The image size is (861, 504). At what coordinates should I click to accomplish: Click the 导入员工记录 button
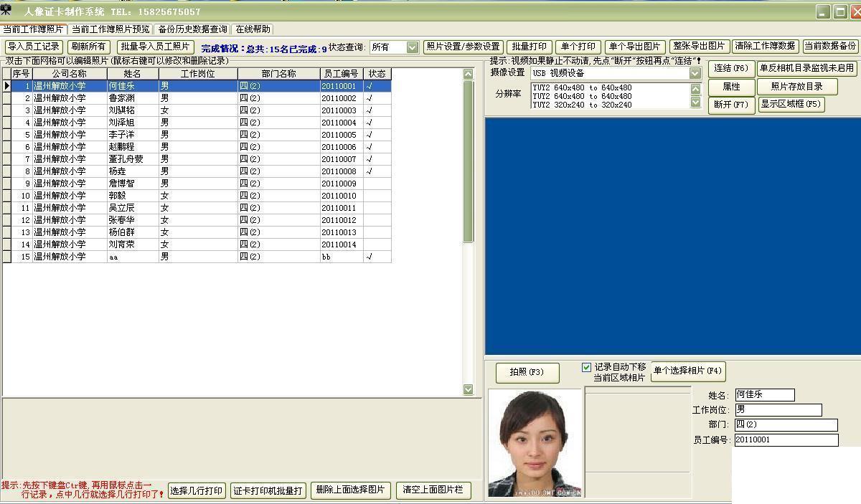point(34,47)
